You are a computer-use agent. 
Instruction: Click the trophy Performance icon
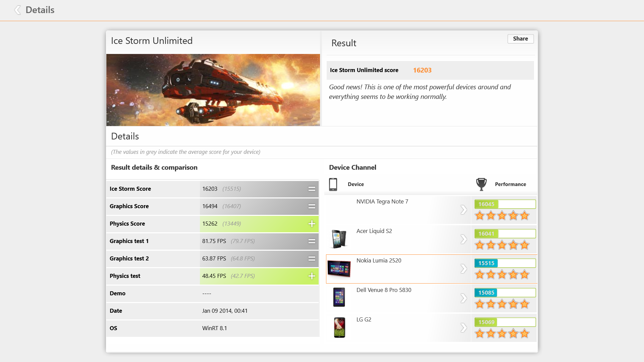pos(481,184)
